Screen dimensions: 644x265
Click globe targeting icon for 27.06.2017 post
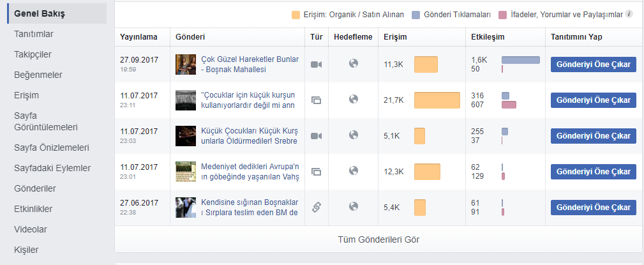(353, 206)
